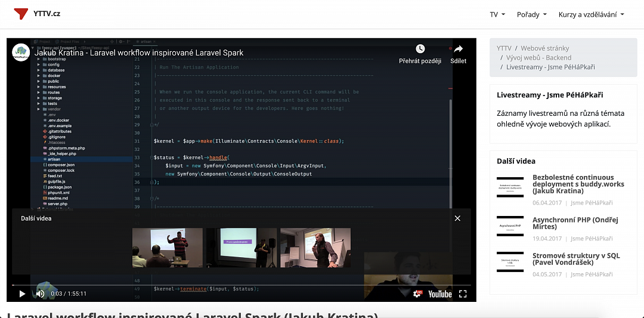Image resolution: width=644 pixels, height=318 pixels.
Task: Close the Další videa overlay
Action: 457,218
